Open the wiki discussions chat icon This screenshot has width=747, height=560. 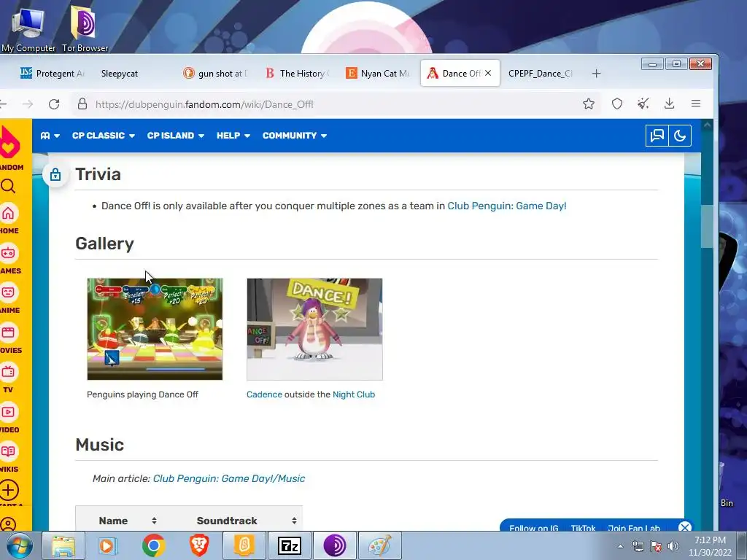(x=657, y=136)
